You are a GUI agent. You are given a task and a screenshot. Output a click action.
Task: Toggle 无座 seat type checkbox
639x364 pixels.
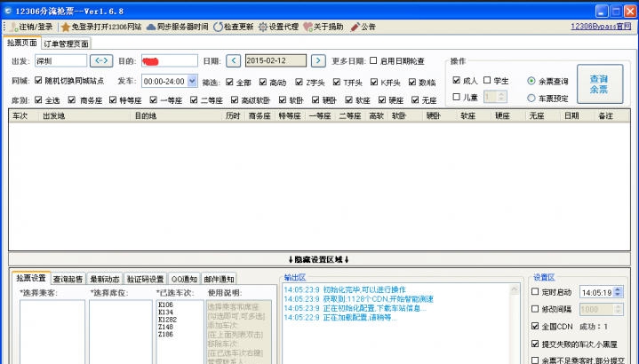(x=415, y=99)
